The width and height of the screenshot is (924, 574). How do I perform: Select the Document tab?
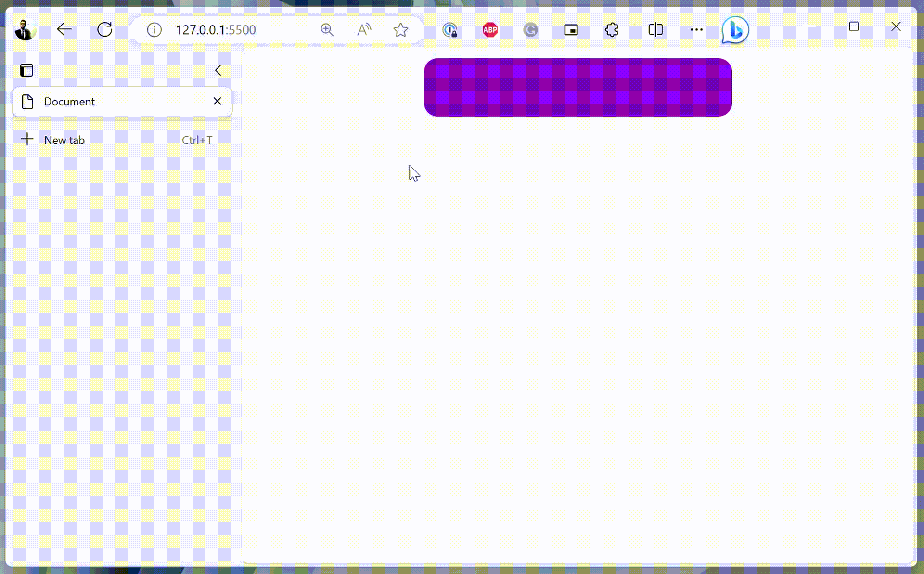[122, 102]
